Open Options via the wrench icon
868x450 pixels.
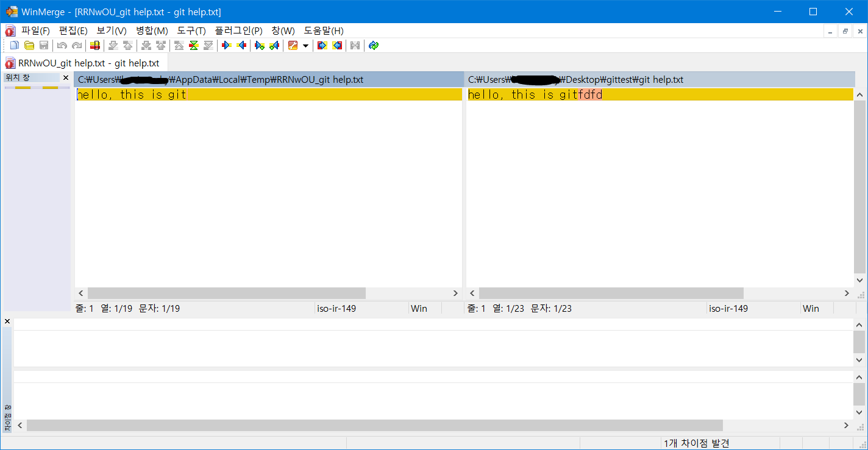293,46
